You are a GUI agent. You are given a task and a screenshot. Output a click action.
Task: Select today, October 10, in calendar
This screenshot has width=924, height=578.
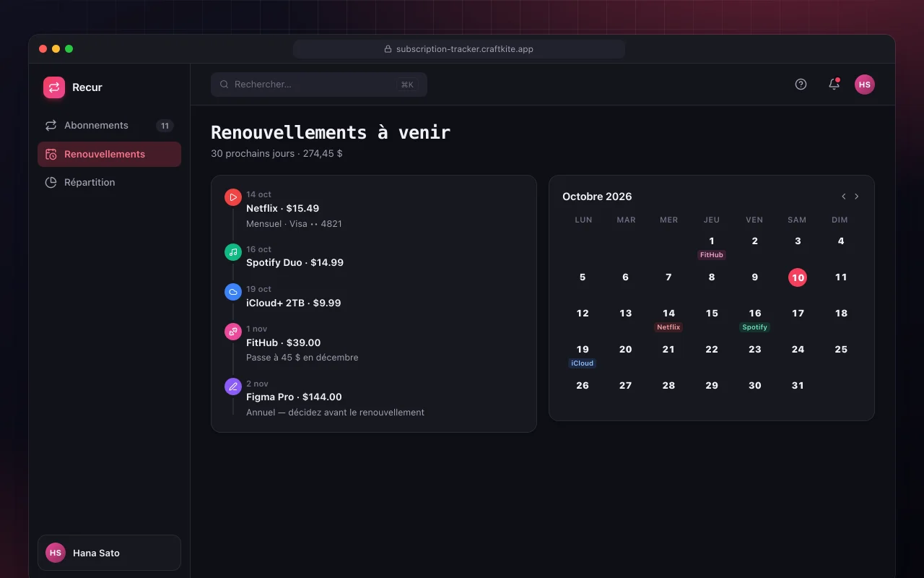click(x=798, y=277)
